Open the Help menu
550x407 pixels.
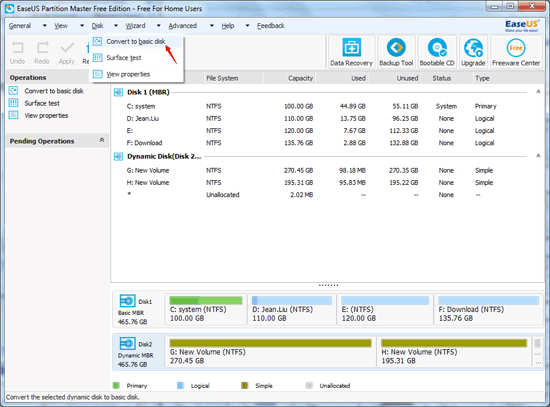[228, 26]
